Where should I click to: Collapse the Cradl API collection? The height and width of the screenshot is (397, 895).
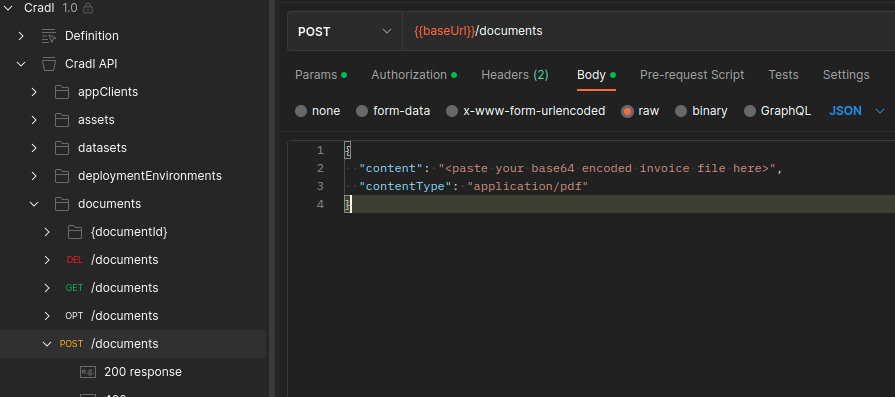pos(21,64)
